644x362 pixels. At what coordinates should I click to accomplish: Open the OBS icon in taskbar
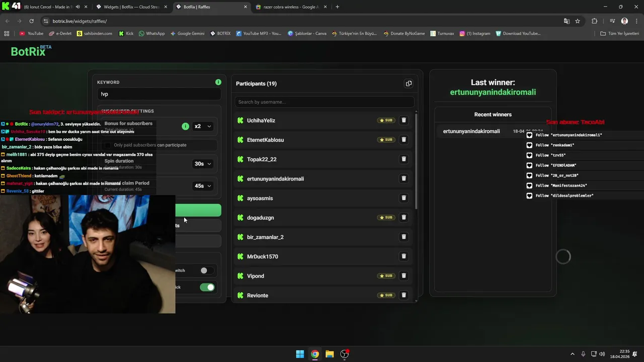(345, 354)
